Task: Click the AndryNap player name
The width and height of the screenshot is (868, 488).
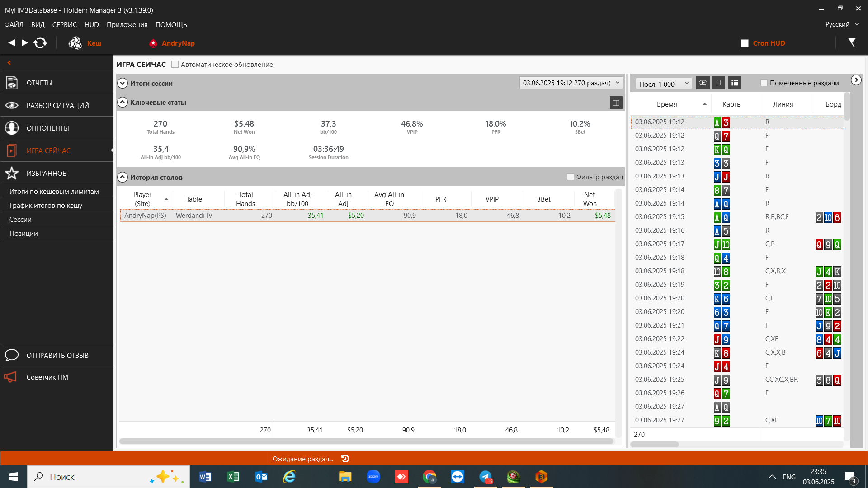Action: pos(178,43)
